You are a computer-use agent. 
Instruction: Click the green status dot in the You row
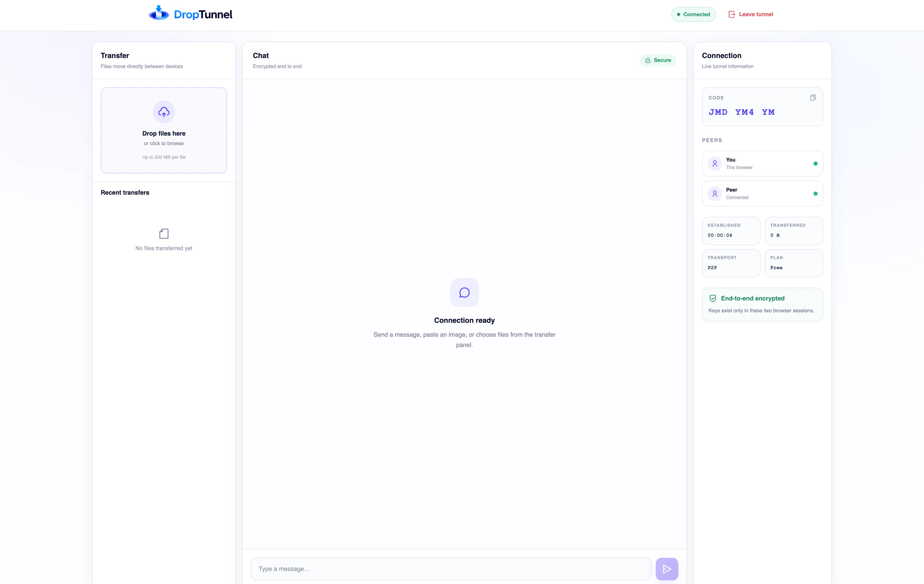(x=815, y=164)
